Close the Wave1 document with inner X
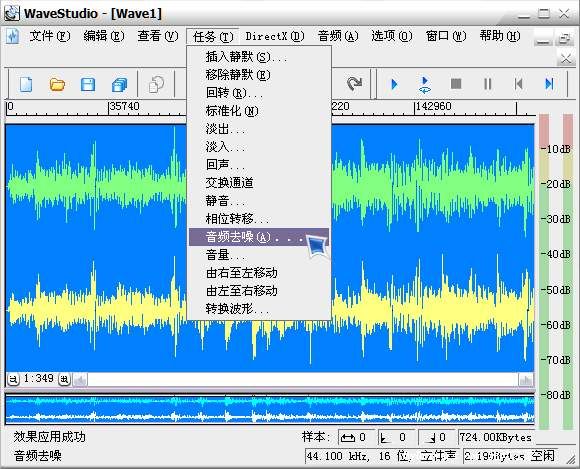Image resolution: width=580 pixels, height=469 pixels. tap(566, 58)
